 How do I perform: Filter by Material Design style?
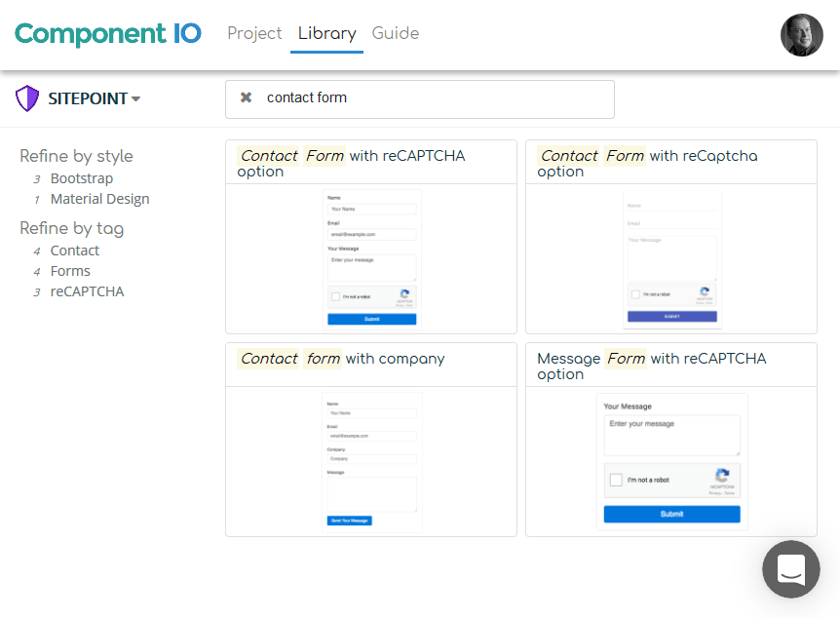click(x=99, y=199)
